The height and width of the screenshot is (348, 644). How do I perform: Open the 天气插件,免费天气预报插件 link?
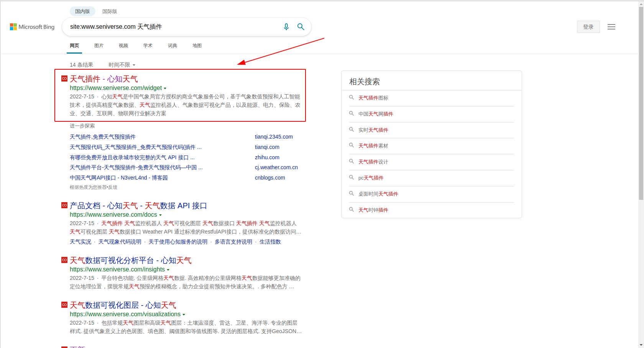pos(102,137)
